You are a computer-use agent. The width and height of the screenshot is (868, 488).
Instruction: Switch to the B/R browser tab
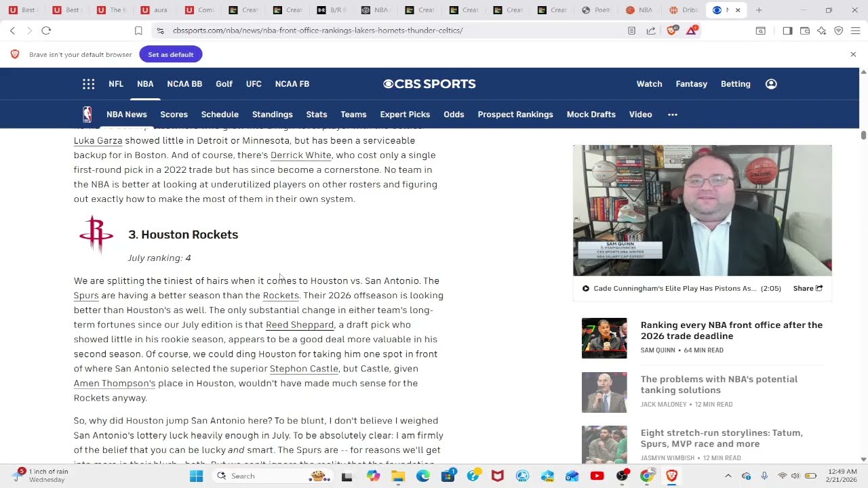click(x=331, y=10)
